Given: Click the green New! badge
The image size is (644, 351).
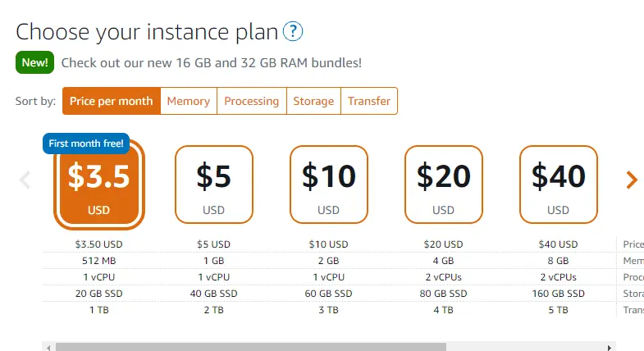Looking at the screenshot, I should pos(35,62).
